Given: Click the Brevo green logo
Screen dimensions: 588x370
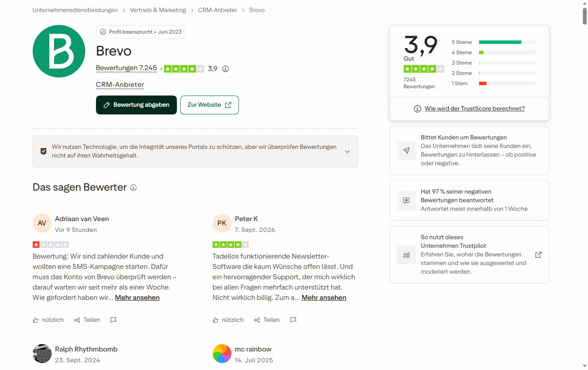Looking at the screenshot, I should pos(59,51).
